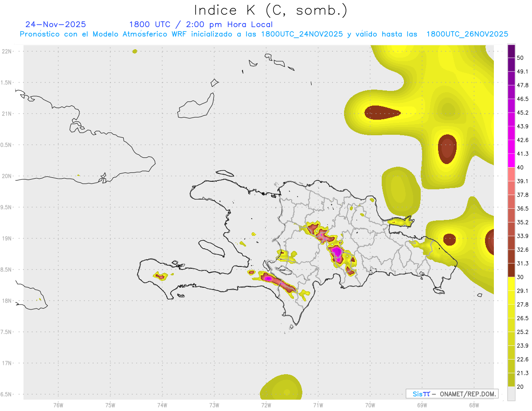Click the colorbar value "31.3"
This screenshot has width=532, height=411.
click(x=523, y=263)
